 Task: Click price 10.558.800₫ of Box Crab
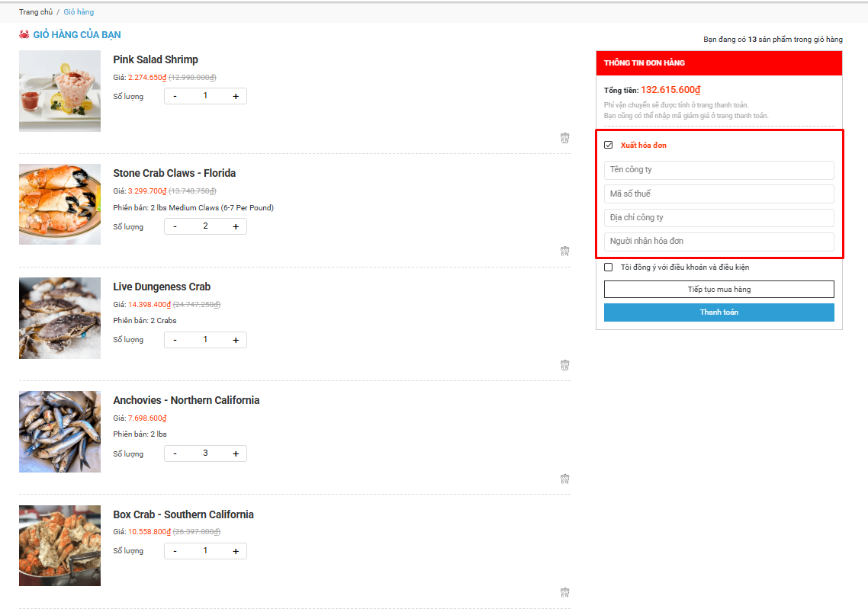click(x=149, y=532)
